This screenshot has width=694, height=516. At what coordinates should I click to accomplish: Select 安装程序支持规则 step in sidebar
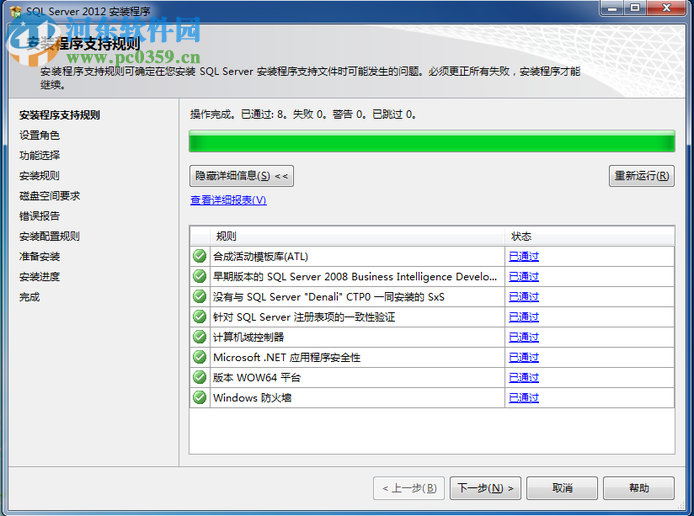[x=60, y=115]
